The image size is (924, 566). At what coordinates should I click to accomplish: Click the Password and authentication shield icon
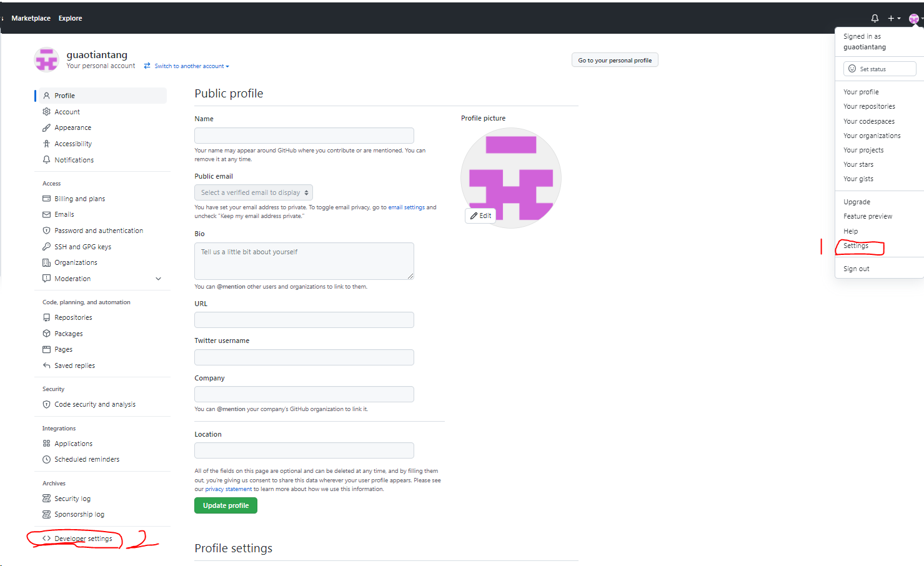(46, 231)
